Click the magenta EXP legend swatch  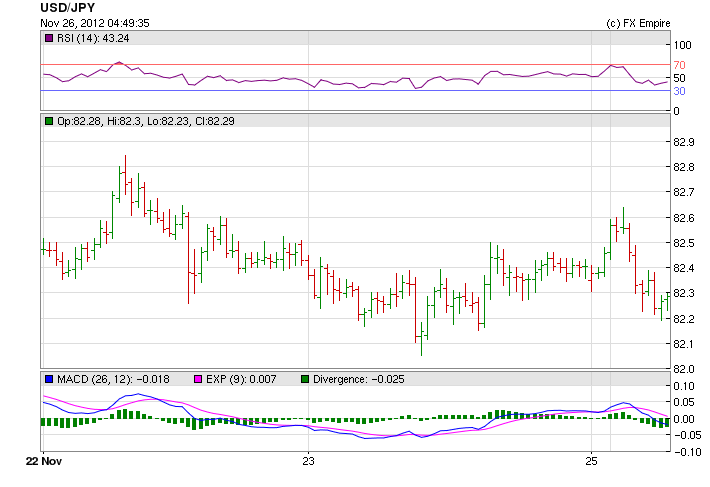198,379
